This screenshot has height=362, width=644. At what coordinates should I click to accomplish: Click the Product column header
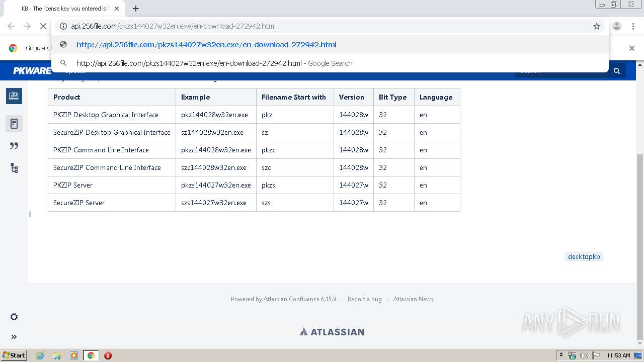(x=112, y=97)
